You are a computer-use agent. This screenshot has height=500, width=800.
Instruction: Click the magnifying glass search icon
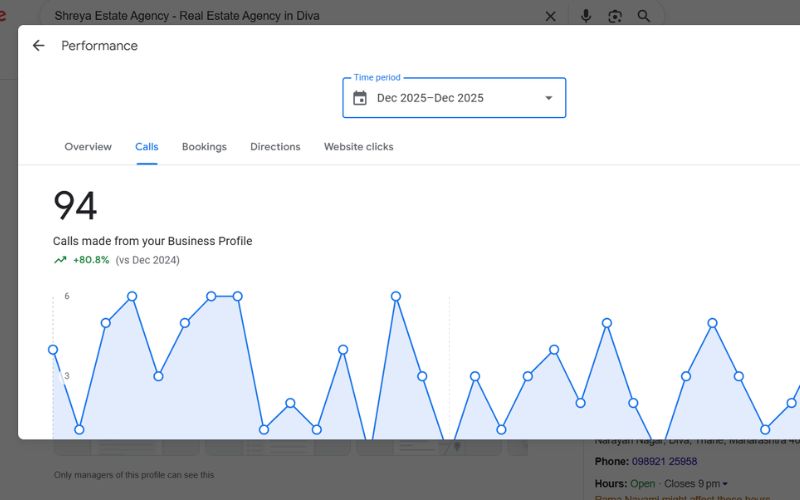(644, 16)
